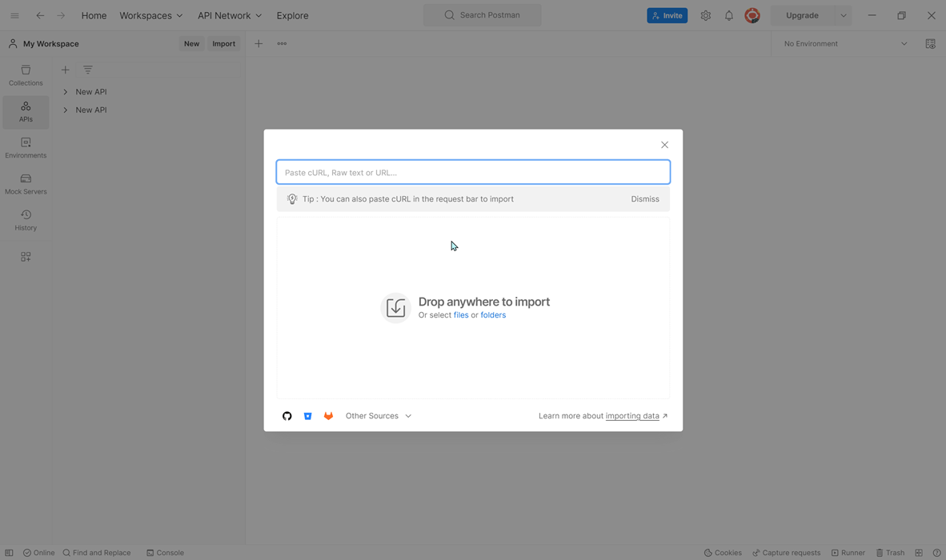Click the Paste cURL, Raw text or URL field
The height and width of the screenshot is (560, 946).
pyautogui.click(x=473, y=173)
